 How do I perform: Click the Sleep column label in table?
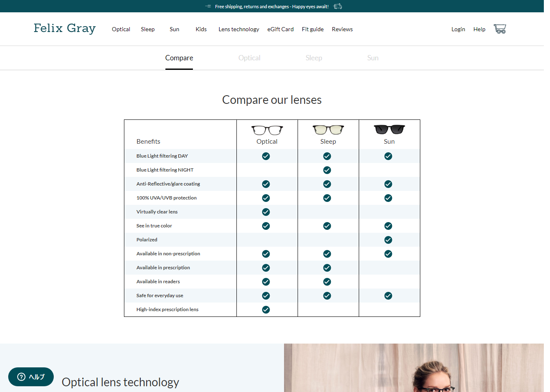(x=328, y=141)
